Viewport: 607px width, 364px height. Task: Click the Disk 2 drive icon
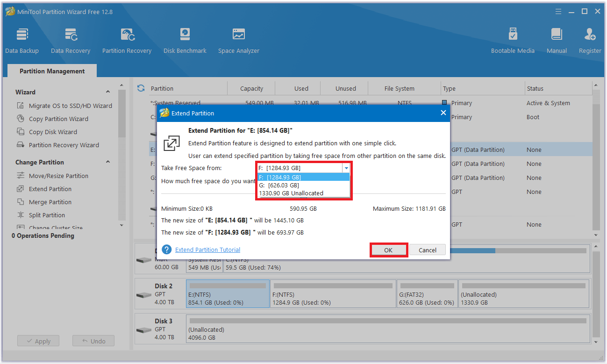[x=144, y=295]
